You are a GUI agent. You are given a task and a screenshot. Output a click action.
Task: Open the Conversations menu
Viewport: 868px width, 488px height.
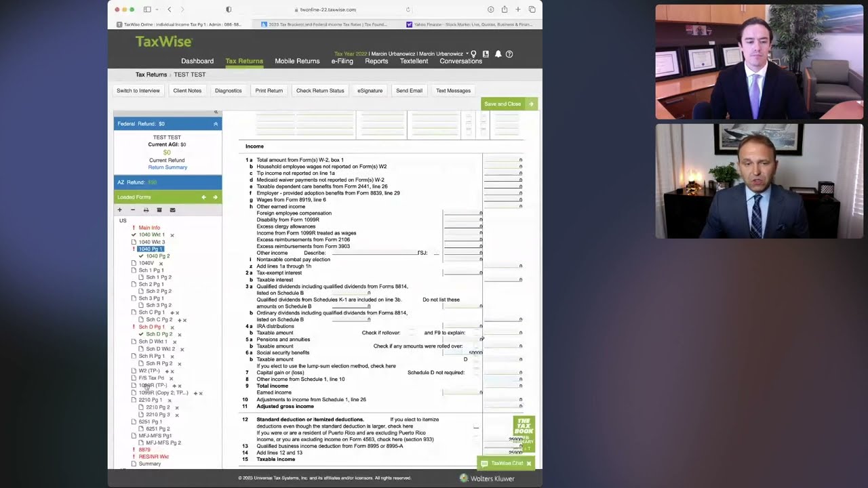460,61
